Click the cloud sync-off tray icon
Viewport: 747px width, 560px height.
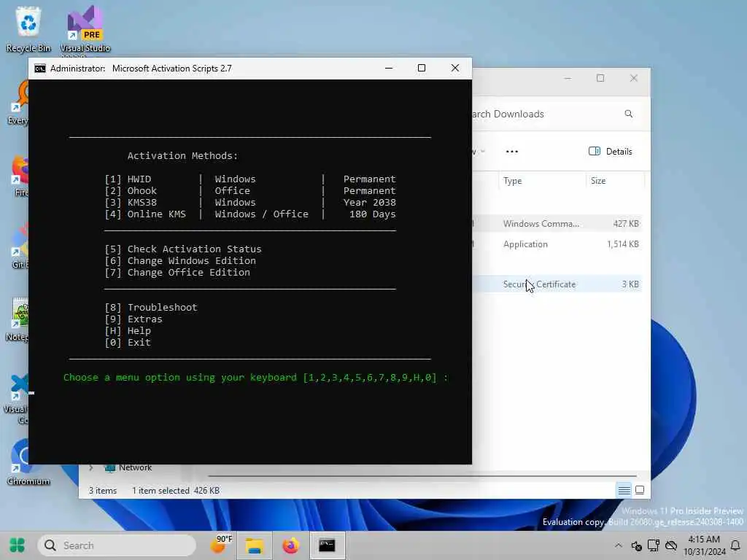point(671,545)
